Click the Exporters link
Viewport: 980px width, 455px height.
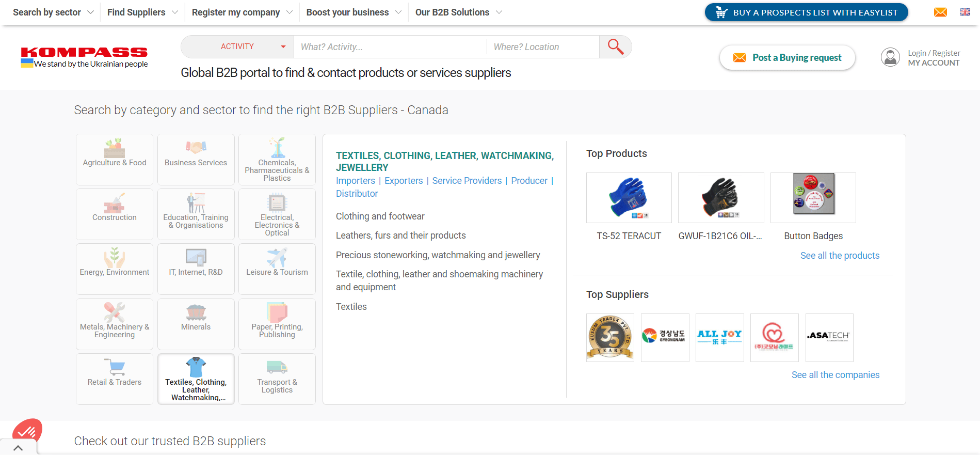click(404, 181)
